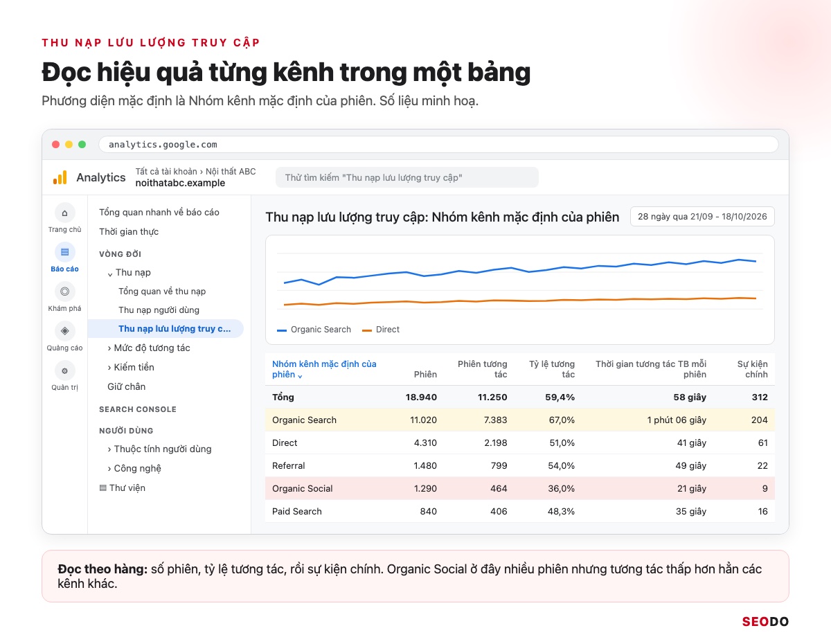
Task: Sort by Thời gian tương tác TB header
Action: [651, 369]
